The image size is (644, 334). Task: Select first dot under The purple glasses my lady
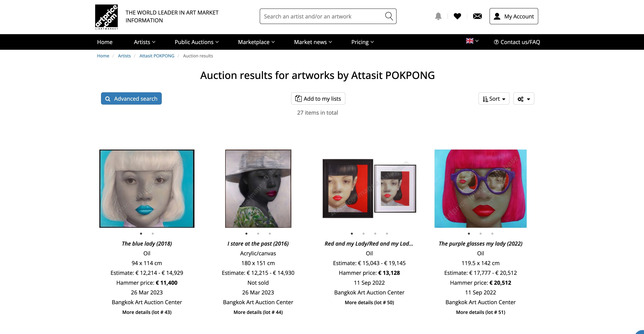(469, 234)
